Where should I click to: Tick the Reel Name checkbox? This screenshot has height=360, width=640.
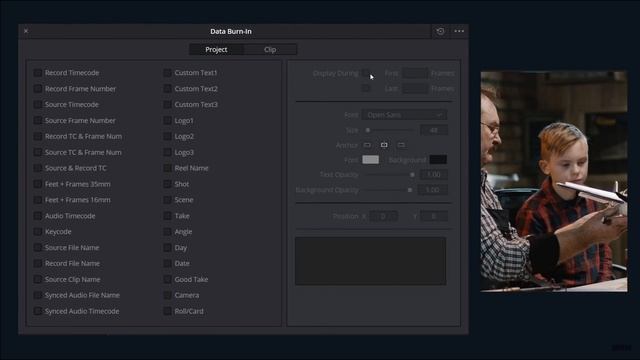click(167, 168)
